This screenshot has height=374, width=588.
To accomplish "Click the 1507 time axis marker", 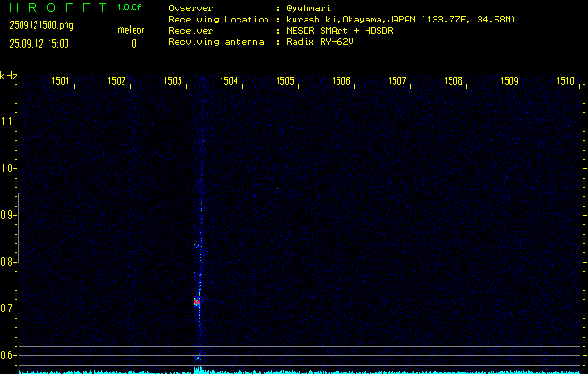I will (397, 80).
